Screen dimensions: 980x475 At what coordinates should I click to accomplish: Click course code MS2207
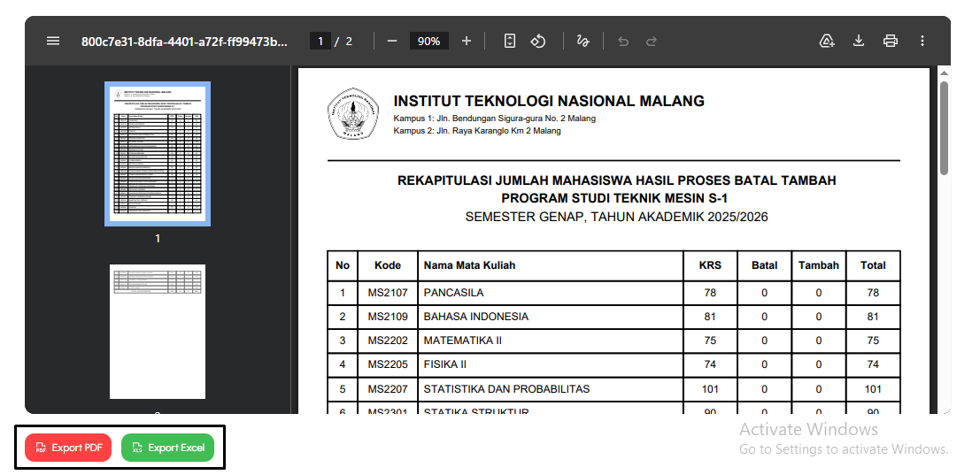388,389
